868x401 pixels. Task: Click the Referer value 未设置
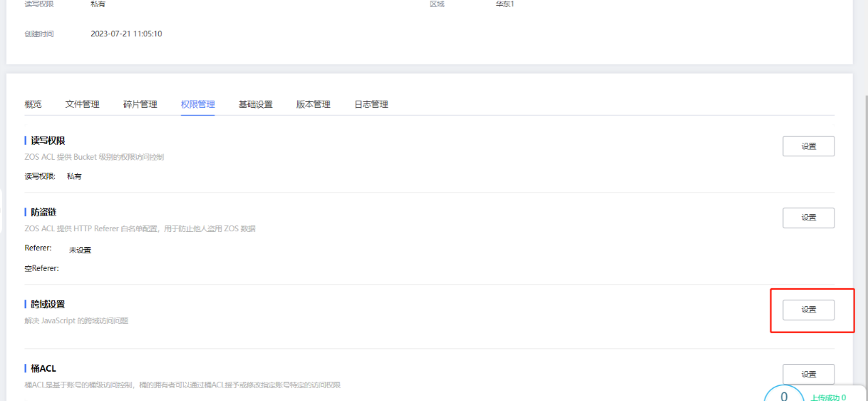[80, 250]
